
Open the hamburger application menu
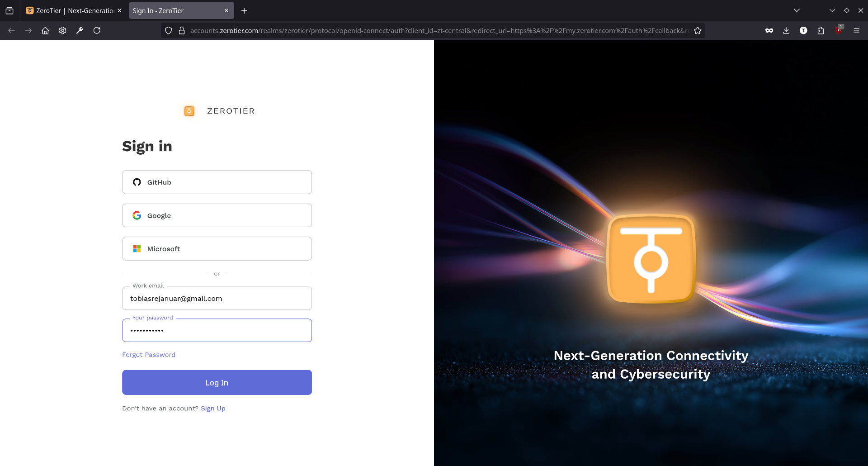pyautogui.click(x=856, y=30)
